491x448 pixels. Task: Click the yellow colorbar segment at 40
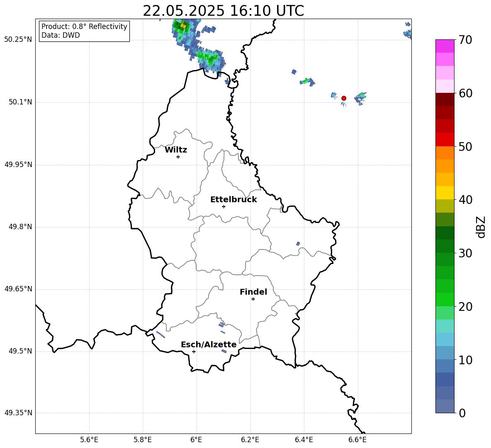445,193
